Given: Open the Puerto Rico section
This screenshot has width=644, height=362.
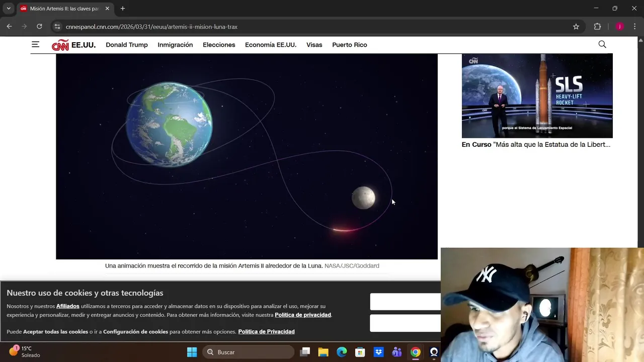Looking at the screenshot, I should (350, 45).
